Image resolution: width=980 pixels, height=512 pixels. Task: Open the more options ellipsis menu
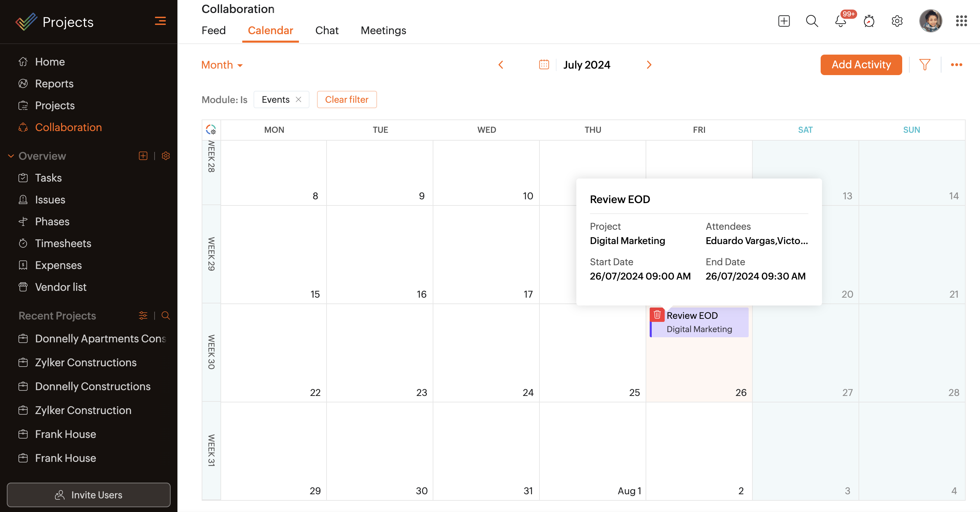pos(956,65)
